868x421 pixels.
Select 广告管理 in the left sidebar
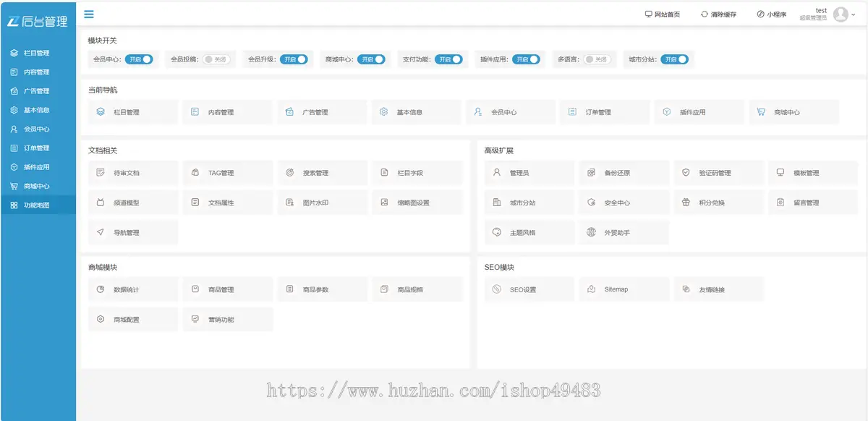coord(38,91)
